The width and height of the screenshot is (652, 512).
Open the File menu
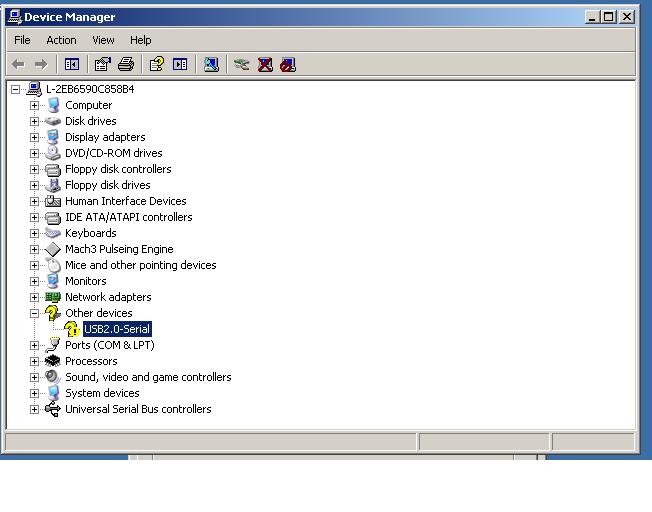(x=22, y=40)
